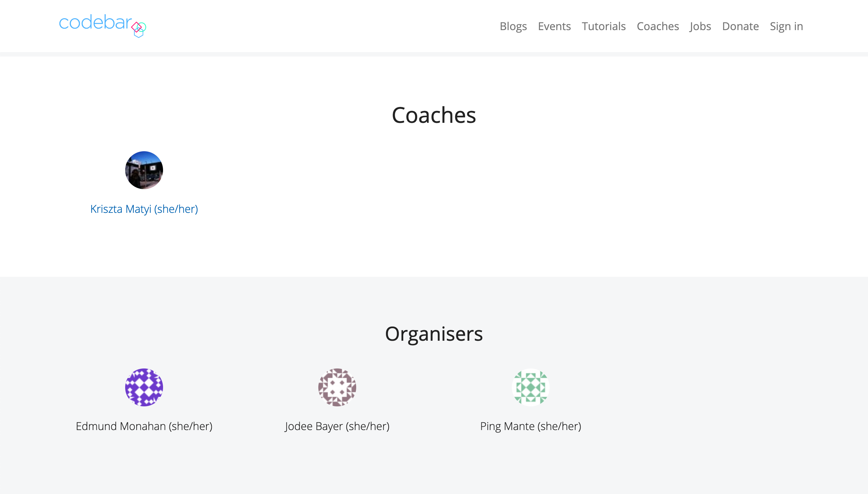Click the Jodee Bayer (she/her) name
Viewport: 868px width, 494px height.
click(337, 426)
